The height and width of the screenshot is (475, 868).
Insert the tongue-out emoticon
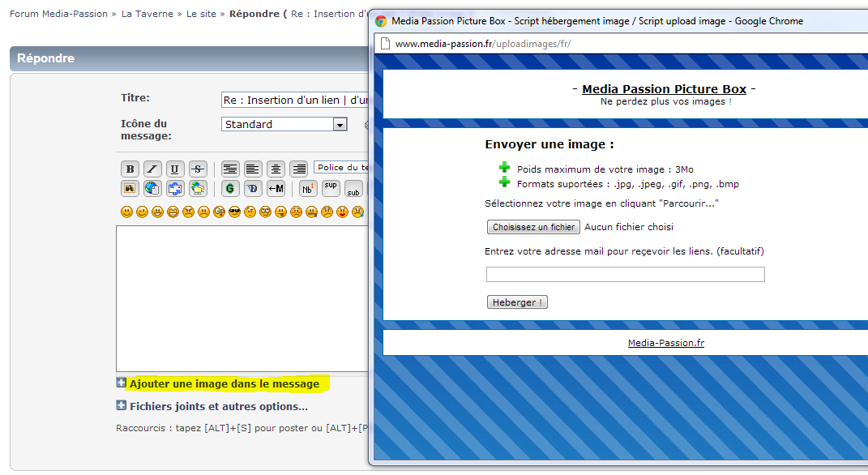pyautogui.click(x=280, y=212)
